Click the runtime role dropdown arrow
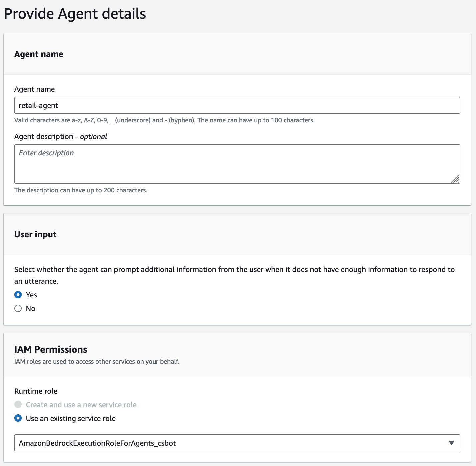The height and width of the screenshot is (466, 476). click(x=451, y=443)
